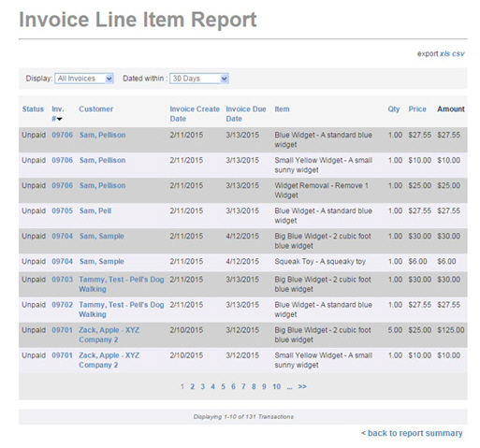This screenshot has width=480, height=448.
Task: Select the 5.00 quantity cell
Action: pyautogui.click(x=395, y=330)
